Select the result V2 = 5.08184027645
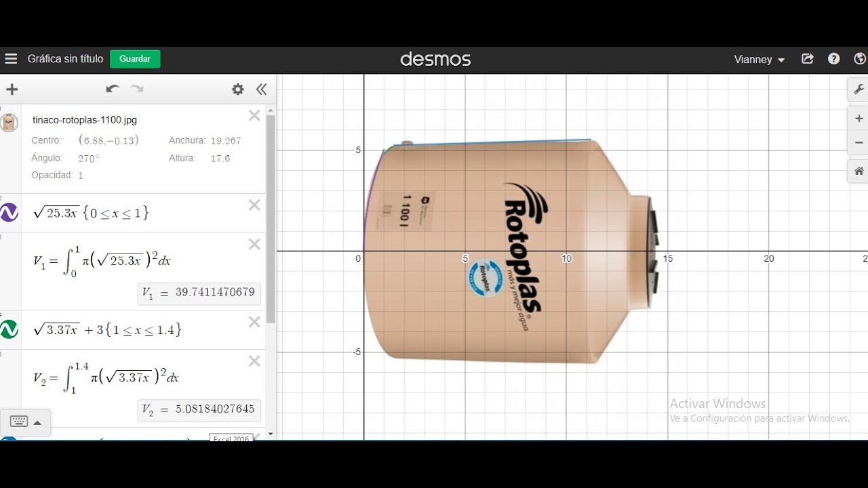 click(199, 409)
